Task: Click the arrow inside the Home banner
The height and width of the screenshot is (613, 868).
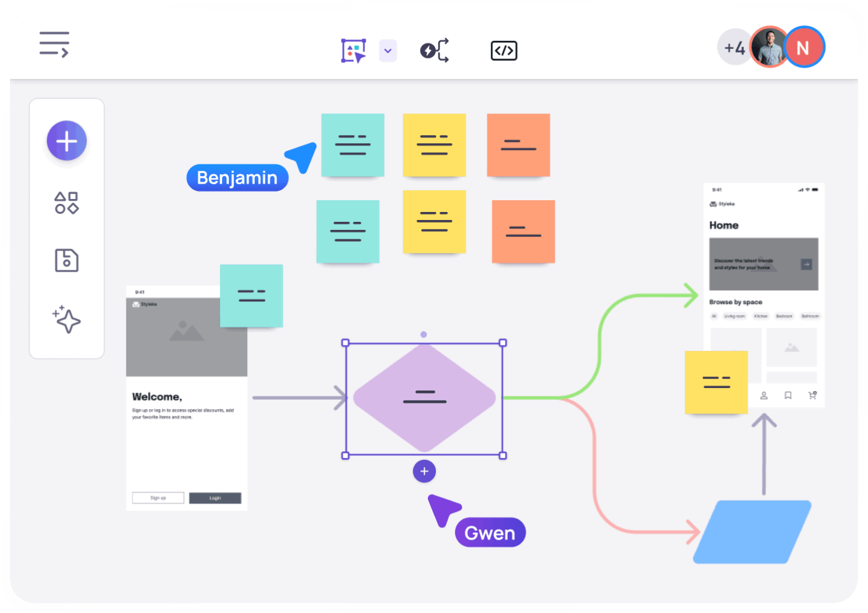Action: (x=807, y=264)
